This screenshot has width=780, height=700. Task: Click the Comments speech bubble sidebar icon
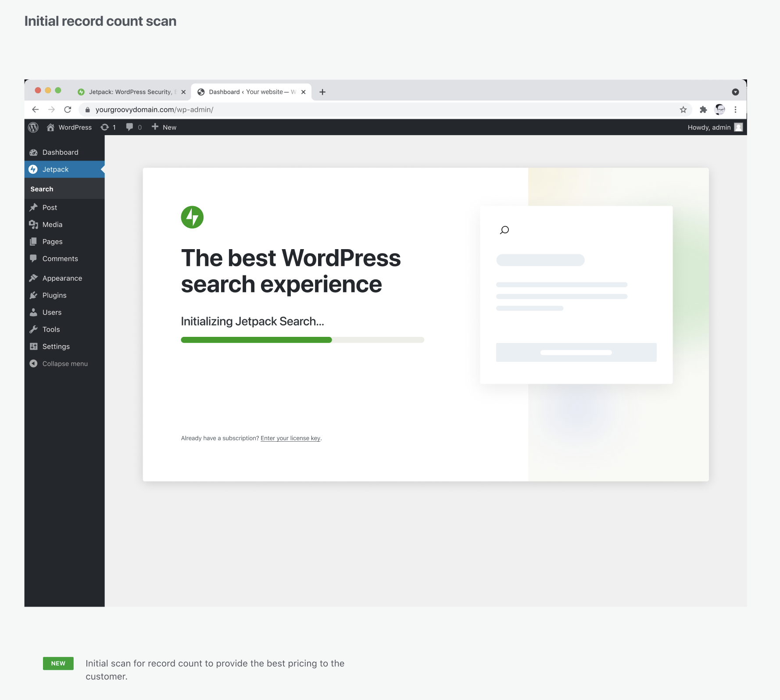tap(33, 258)
